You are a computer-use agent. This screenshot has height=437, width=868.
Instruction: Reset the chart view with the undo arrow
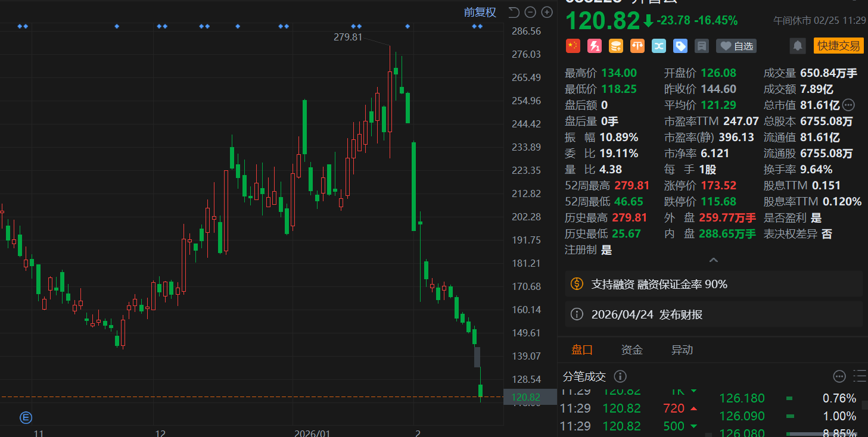514,12
